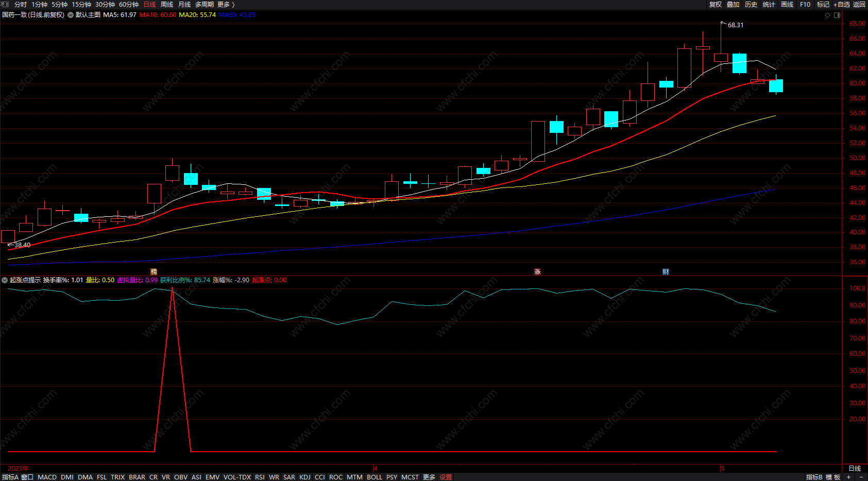
Task: Open the 模板 template option
Action: point(833,477)
